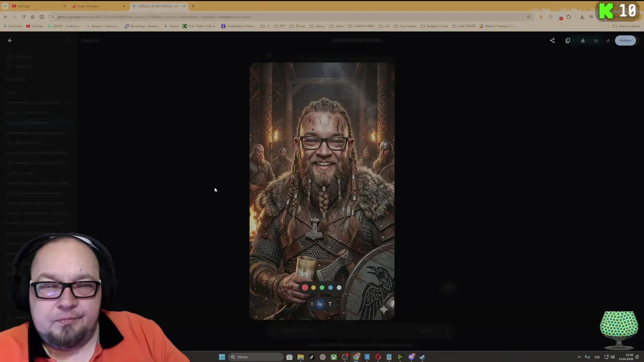
Task: Open the Wheel of Names bookmark
Action: coord(496,26)
